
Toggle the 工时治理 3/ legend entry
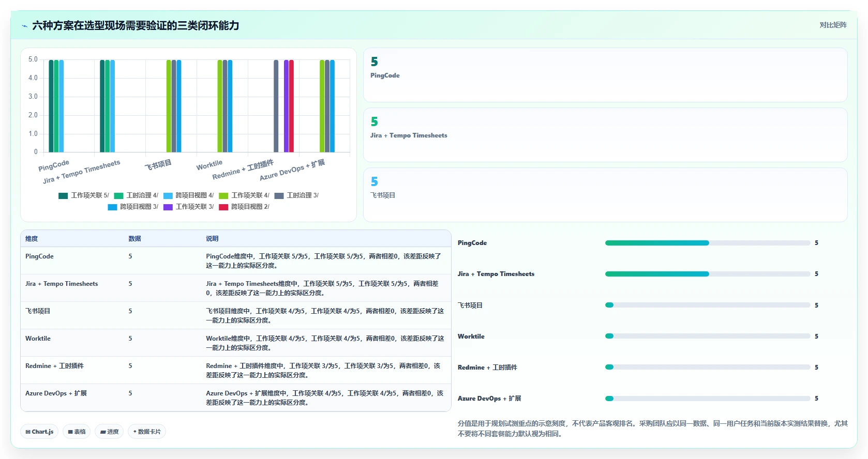[x=296, y=195]
